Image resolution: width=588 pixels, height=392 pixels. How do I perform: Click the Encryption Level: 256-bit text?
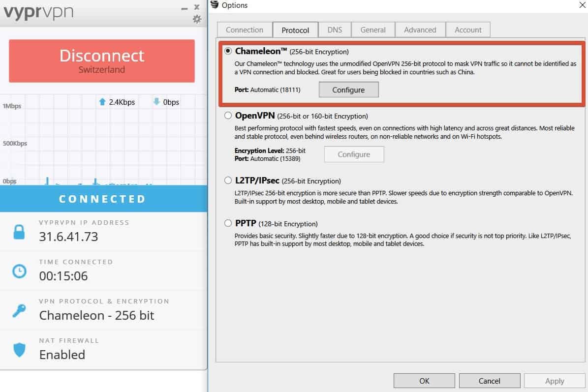(270, 151)
